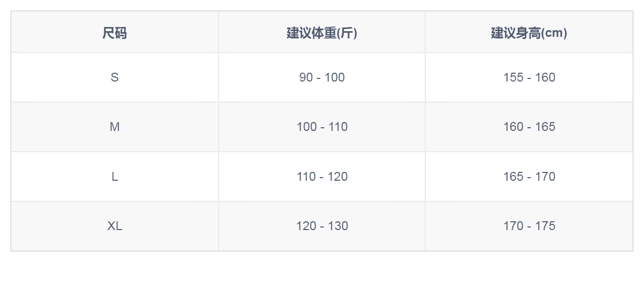Click the number 130 in XL weight range

[338, 226]
